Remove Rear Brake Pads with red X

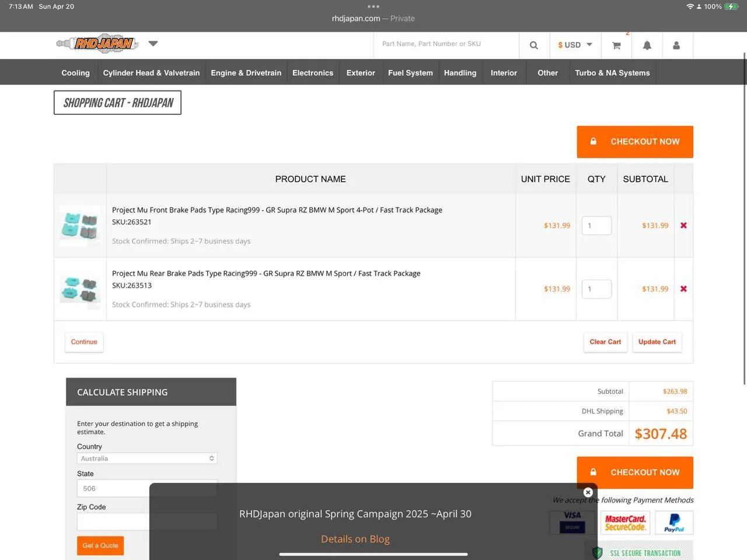pyautogui.click(x=683, y=289)
